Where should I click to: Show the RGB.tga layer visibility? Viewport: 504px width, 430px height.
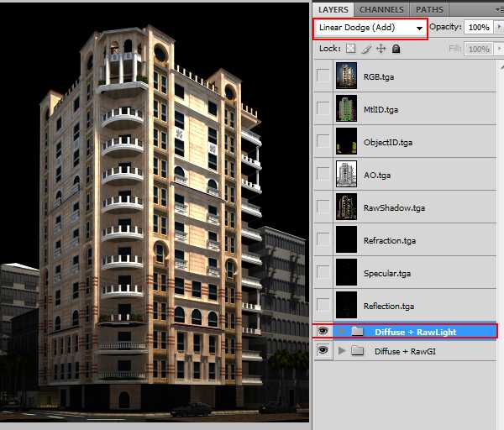pyautogui.click(x=323, y=76)
